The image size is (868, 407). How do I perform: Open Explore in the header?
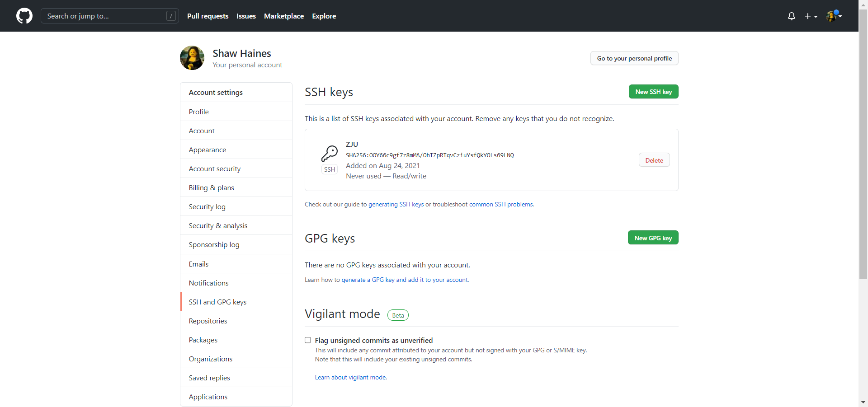click(x=324, y=16)
